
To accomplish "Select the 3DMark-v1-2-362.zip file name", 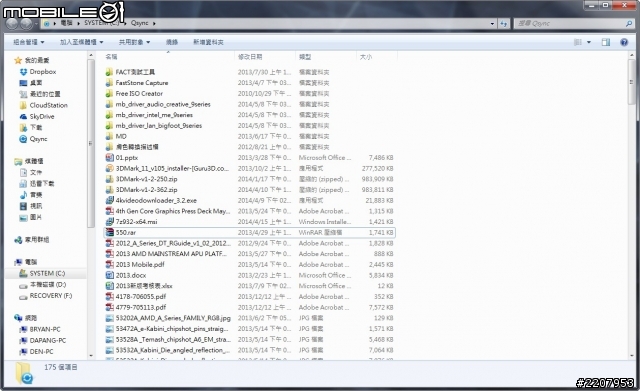I will (x=147, y=189).
